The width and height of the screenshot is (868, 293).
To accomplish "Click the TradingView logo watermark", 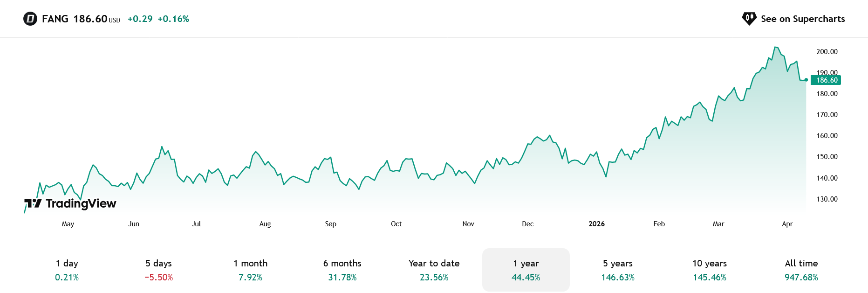I will click(x=70, y=203).
